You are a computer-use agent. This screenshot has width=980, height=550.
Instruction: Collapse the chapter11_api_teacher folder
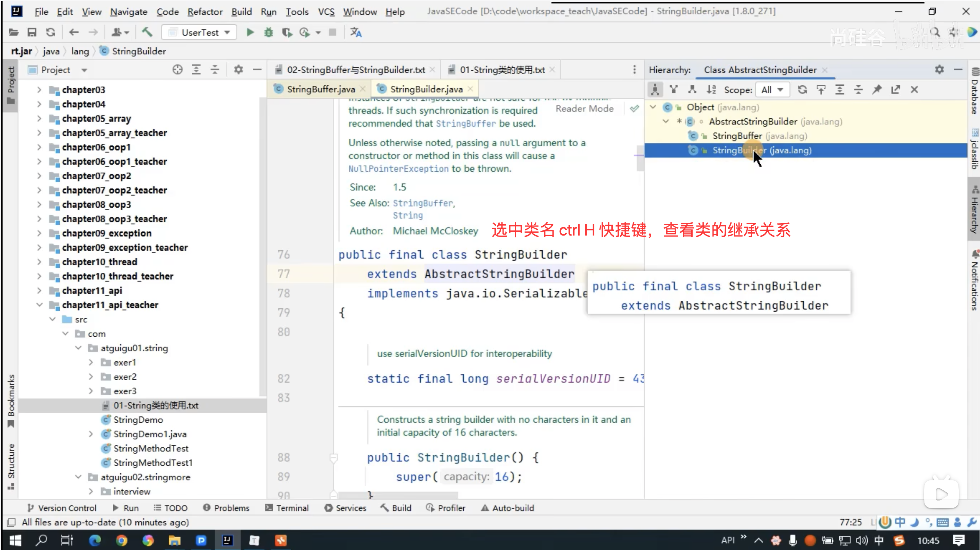tap(39, 305)
